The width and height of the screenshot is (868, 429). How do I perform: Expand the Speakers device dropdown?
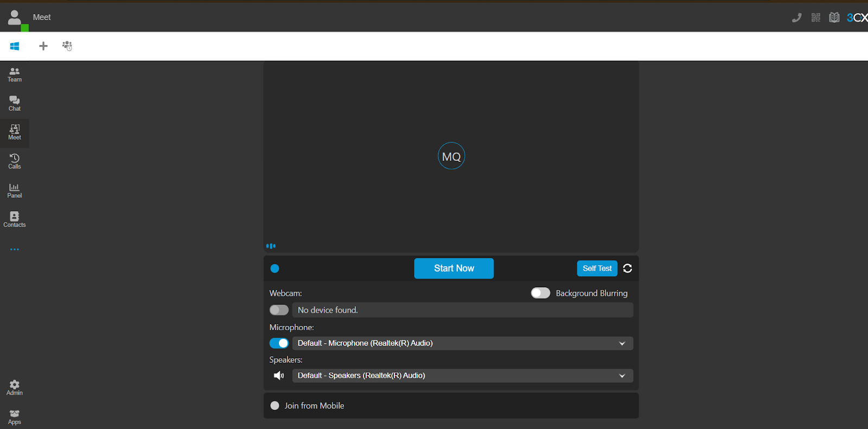622,376
